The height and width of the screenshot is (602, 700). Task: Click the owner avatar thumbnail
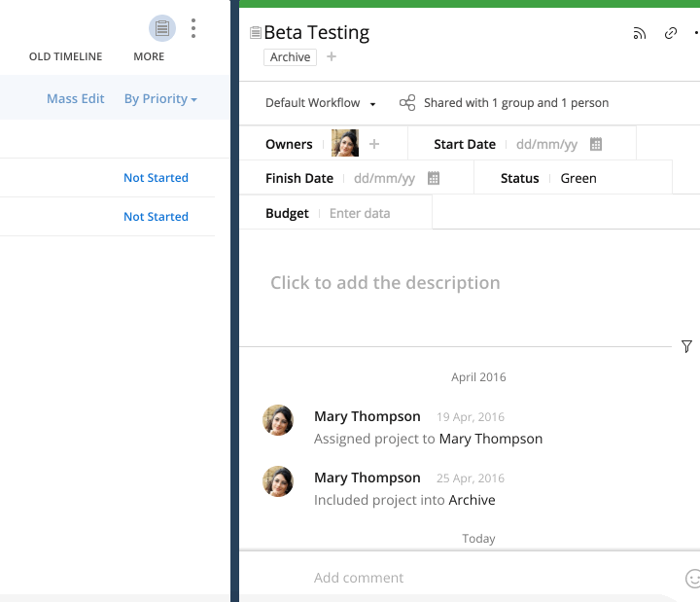345,144
